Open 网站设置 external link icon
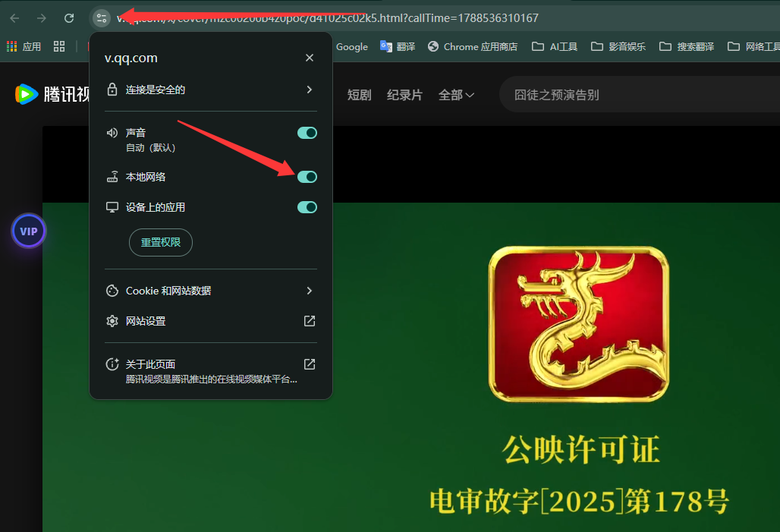This screenshot has width=780, height=532. click(x=310, y=321)
